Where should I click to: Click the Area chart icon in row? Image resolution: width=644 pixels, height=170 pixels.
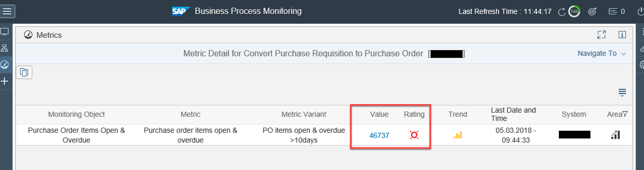point(616,135)
